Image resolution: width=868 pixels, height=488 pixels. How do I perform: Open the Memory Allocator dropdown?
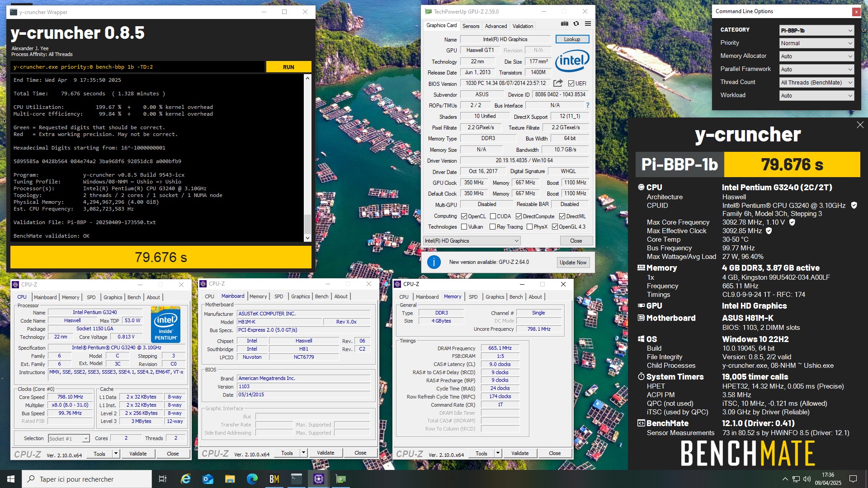(x=816, y=56)
